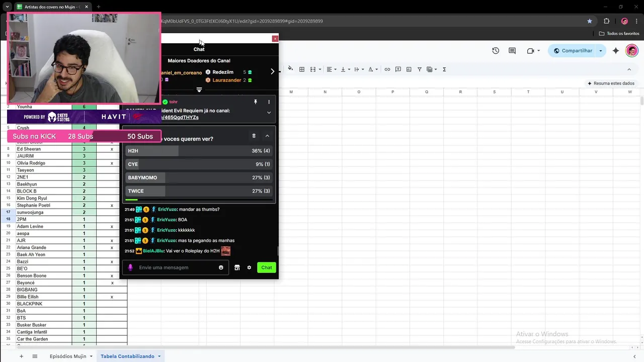This screenshot has width=644, height=362.
Task: Click the filter views table icon
Action: point(429,69)
